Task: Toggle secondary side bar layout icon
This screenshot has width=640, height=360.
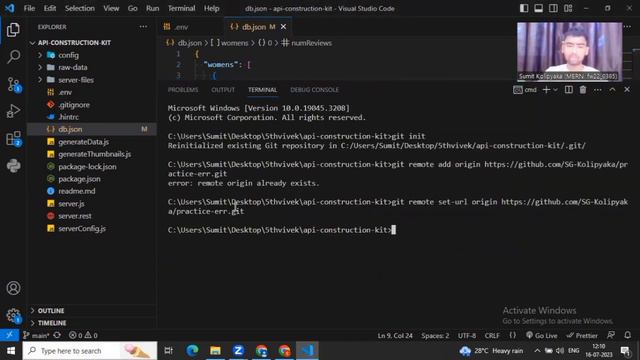Action: pyautogui.click(x=553, y=8)
